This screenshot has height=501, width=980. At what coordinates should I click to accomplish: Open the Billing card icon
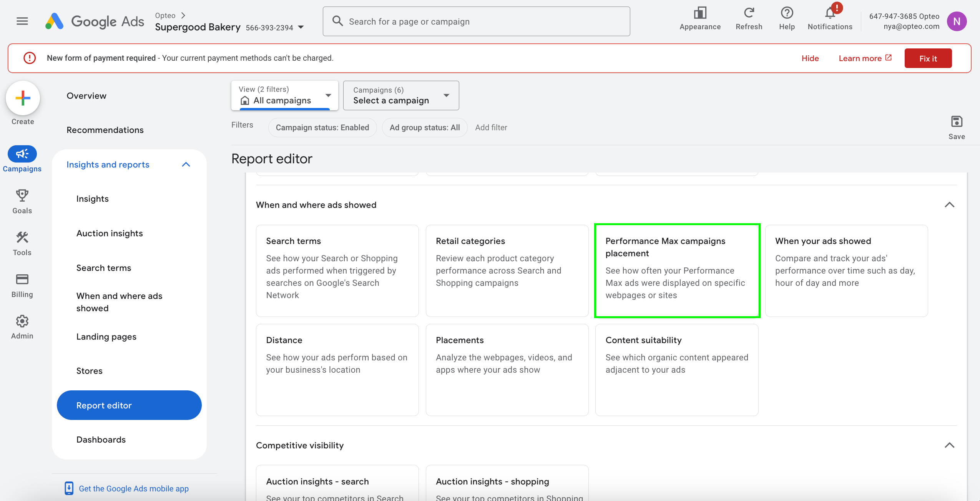tap(22, 279)
